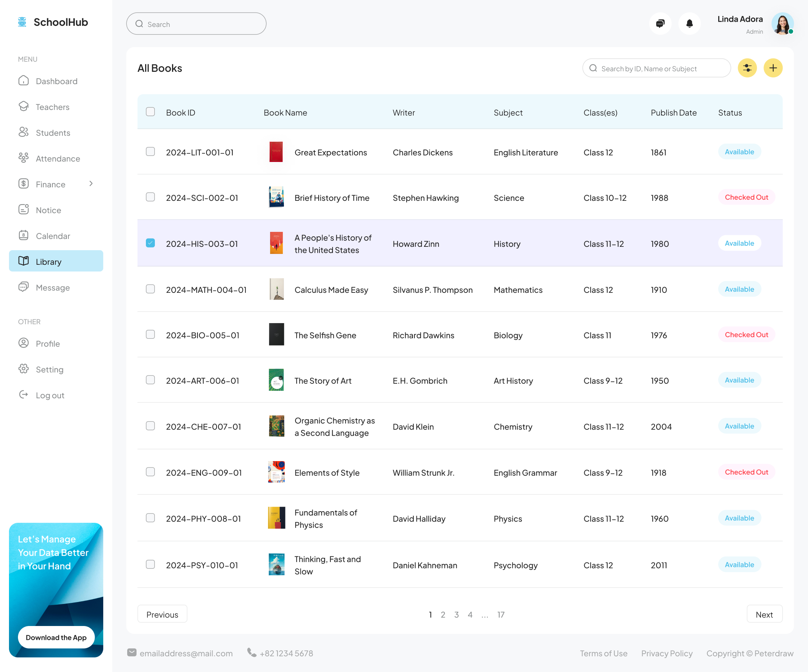Click the Log out icon
Screen dimensions: 808x672
[24, 395]
